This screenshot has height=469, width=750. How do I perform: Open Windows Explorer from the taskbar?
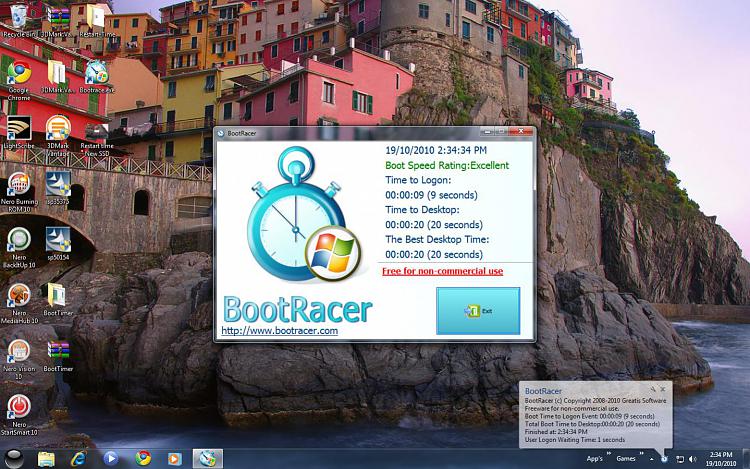pos(46,458)
